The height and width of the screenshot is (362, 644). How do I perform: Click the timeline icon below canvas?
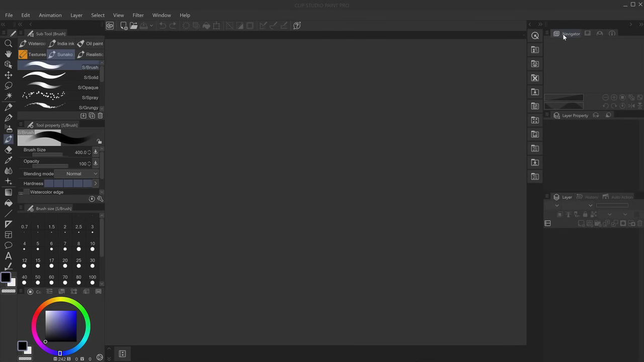(x=122, y=353)
